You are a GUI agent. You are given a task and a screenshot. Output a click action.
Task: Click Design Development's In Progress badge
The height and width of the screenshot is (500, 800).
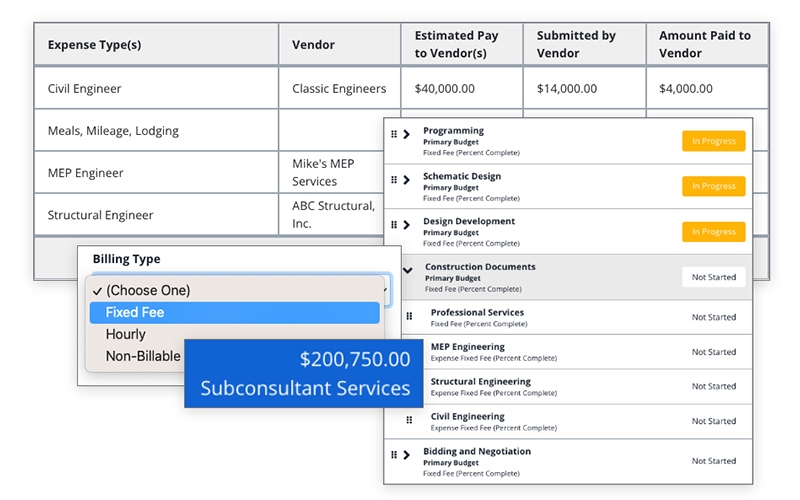click(714, 232)
